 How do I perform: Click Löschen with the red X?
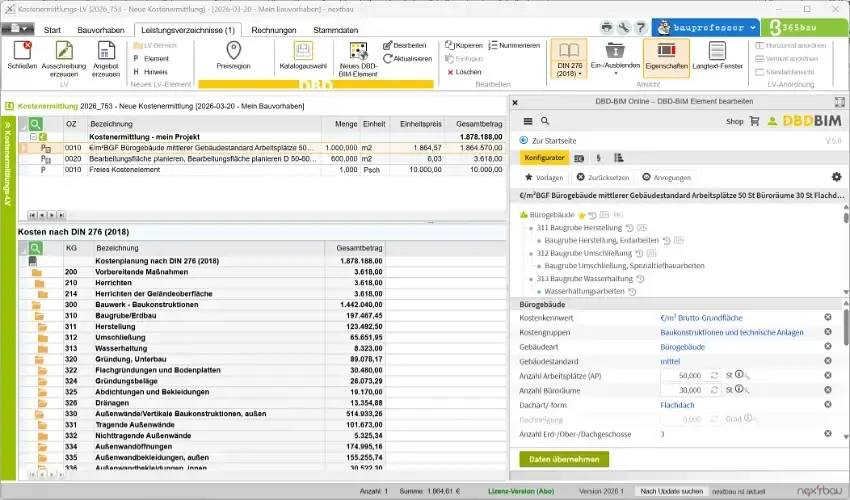[464, 72]
